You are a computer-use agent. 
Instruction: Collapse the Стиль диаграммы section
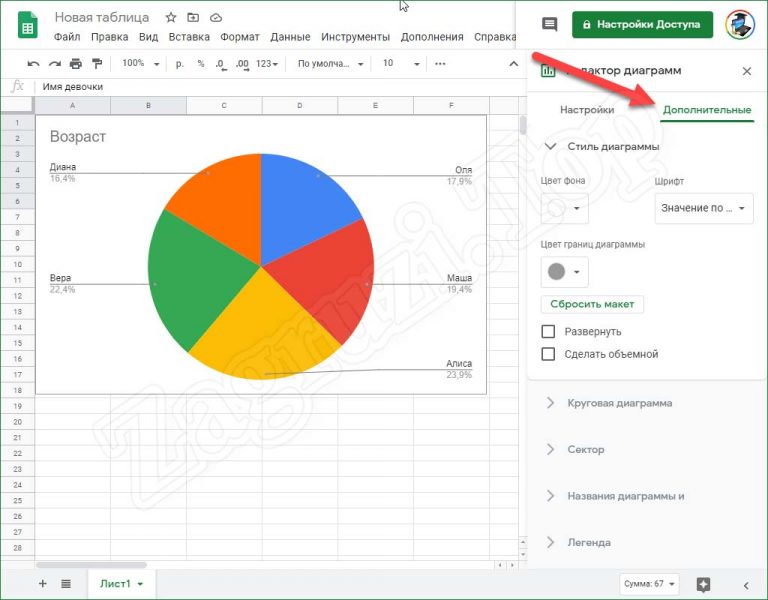pyautogui.click(x=602, y=146)
